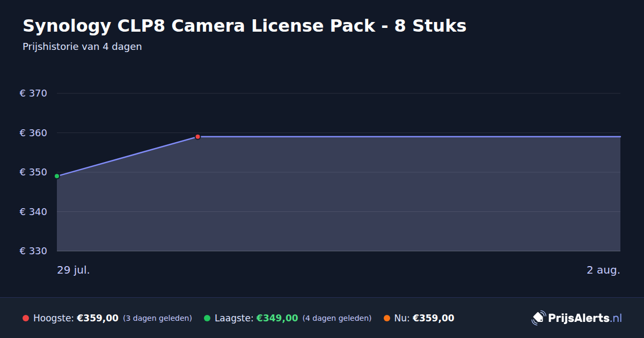Click the orange Nu legend dot

pos(387,318)
